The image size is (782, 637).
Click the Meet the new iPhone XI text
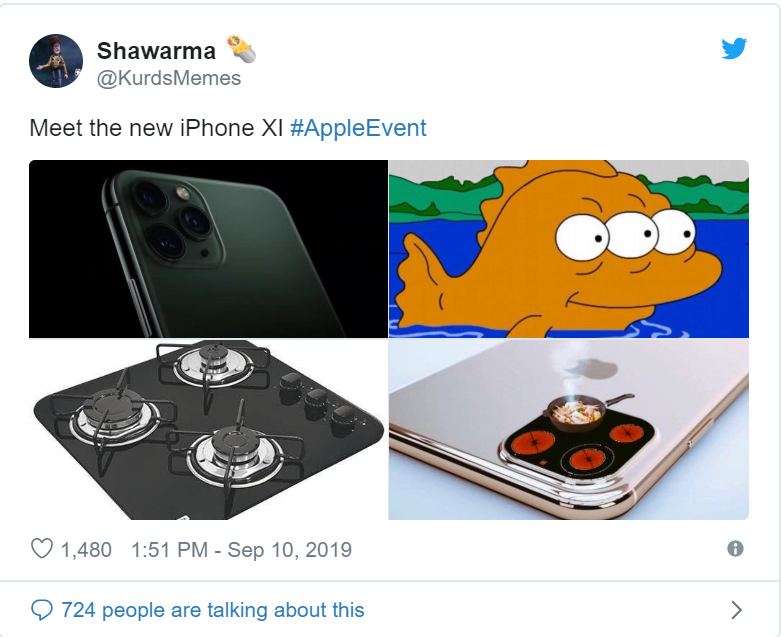point(156,128)
